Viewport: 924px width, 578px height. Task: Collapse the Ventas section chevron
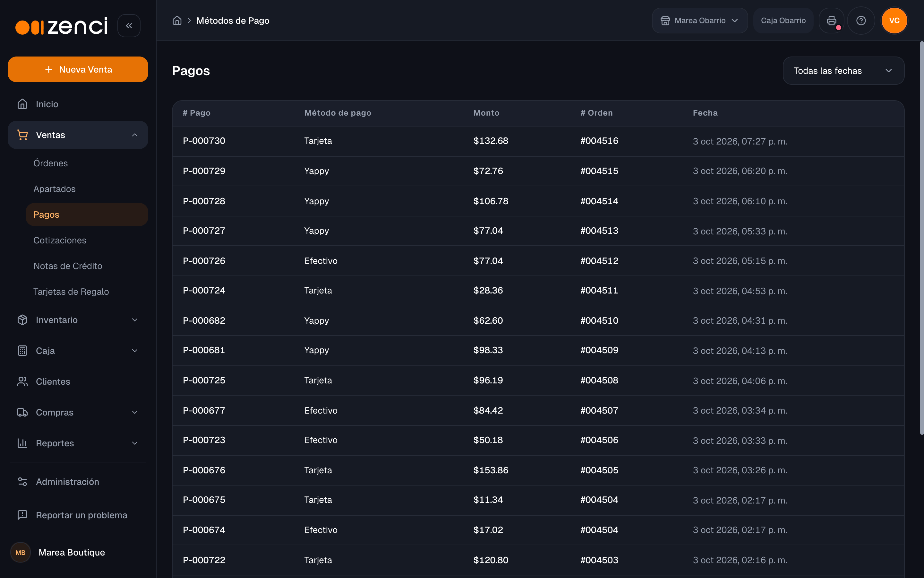135,135
